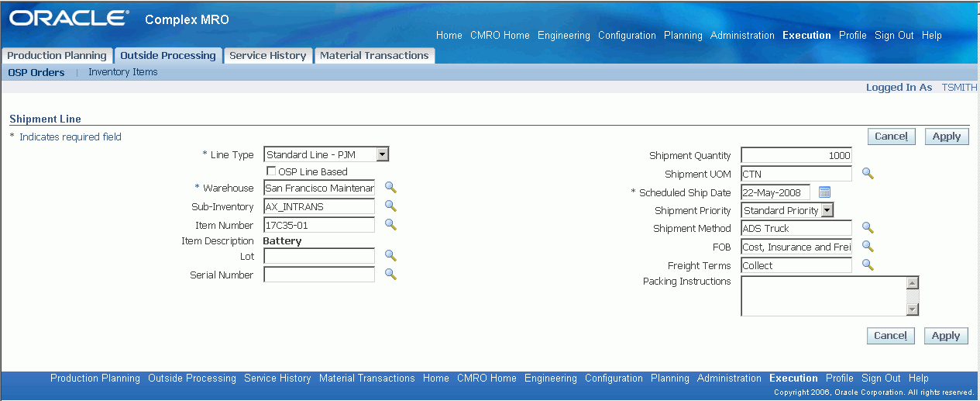Viewport: 980px width, 401px height.
Task: Switch to the Material Transactions tab
Action: click(374, 56)
